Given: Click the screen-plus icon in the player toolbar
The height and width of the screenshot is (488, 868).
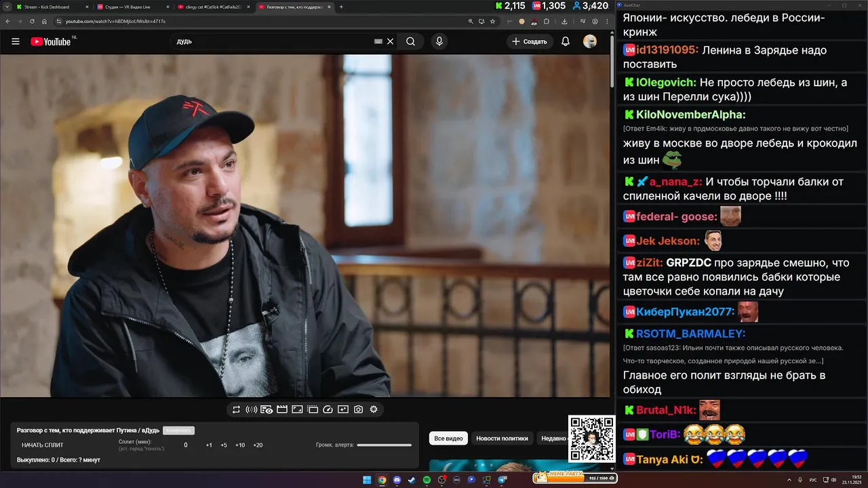Looking at the screenshot, I should 343,409.
